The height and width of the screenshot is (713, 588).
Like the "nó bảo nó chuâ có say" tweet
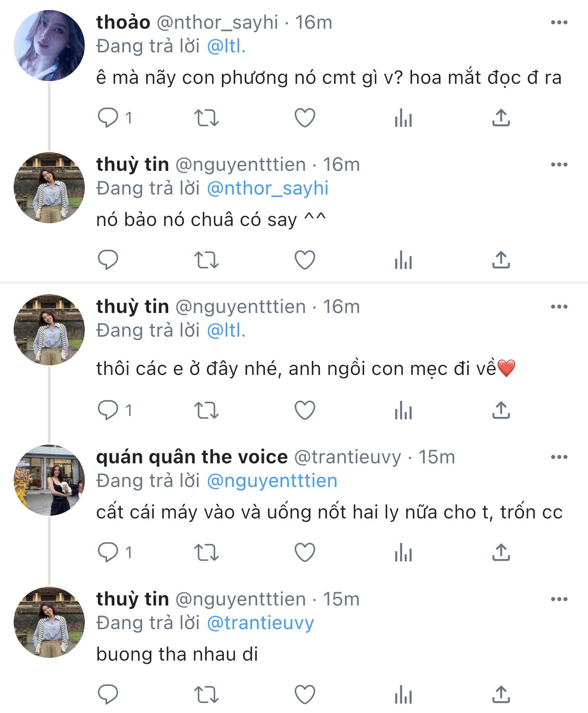[x=304, y=260]
